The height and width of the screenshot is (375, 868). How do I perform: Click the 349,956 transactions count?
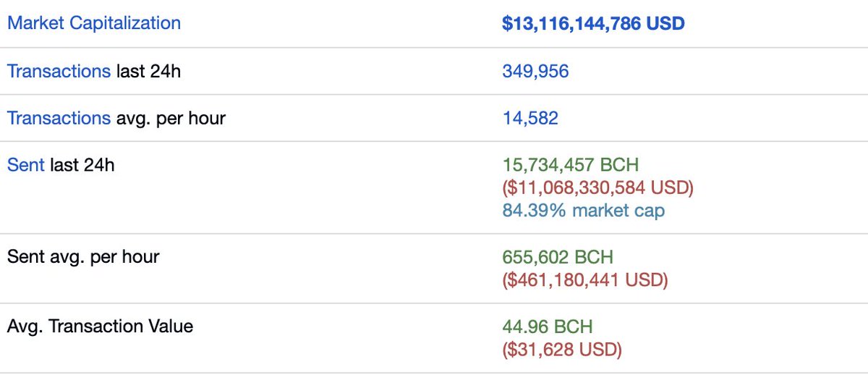[535, 71]
